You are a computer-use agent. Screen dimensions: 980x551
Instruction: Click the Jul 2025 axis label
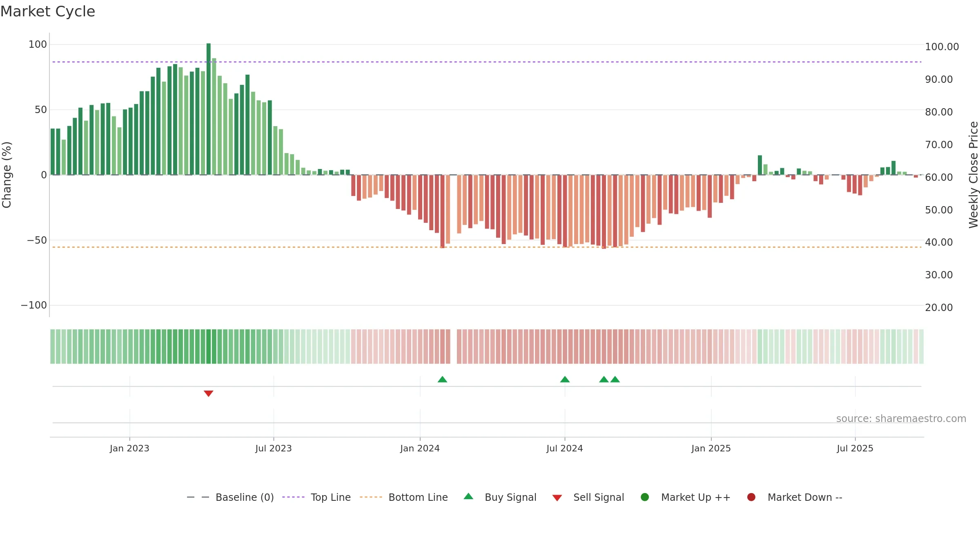pyautogui.click(x=855, y=448)
